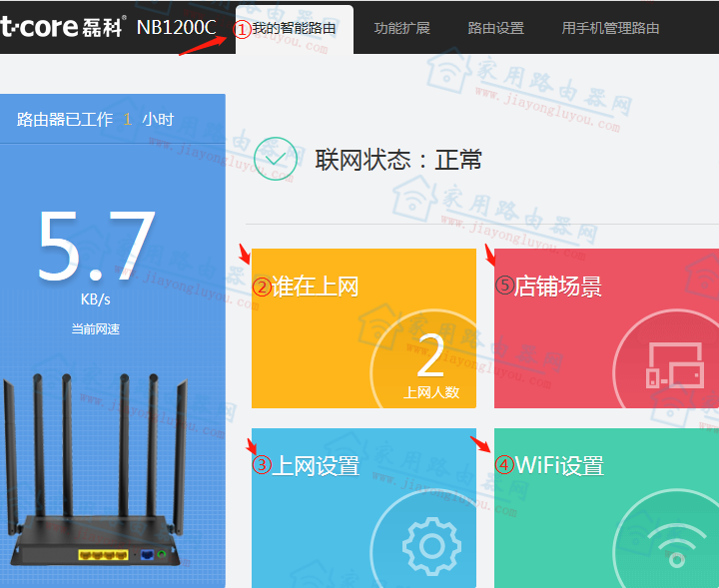The height and width of the screenshot is (588, 719).
Task: Click the green checkmark status icon
Action: click(x=275, y=160)
